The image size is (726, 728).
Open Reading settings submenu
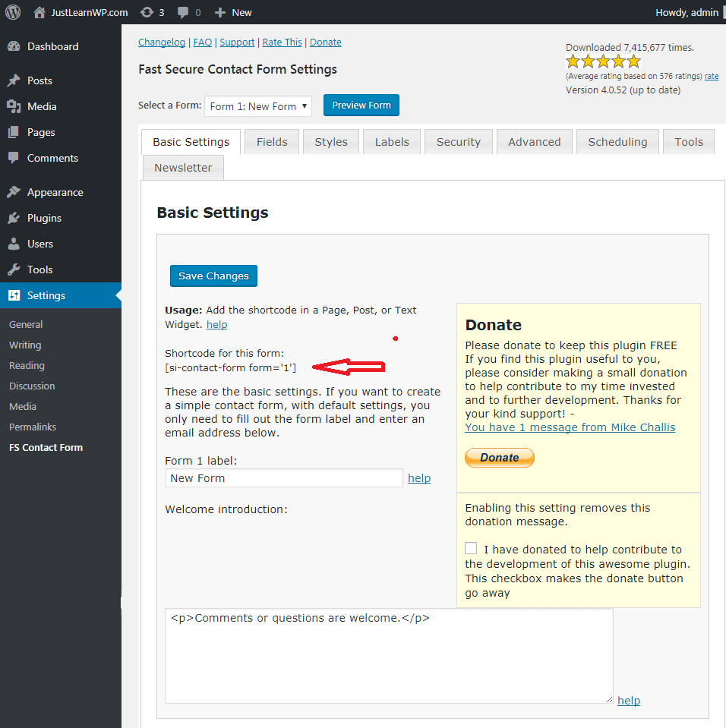pos(27,365)
